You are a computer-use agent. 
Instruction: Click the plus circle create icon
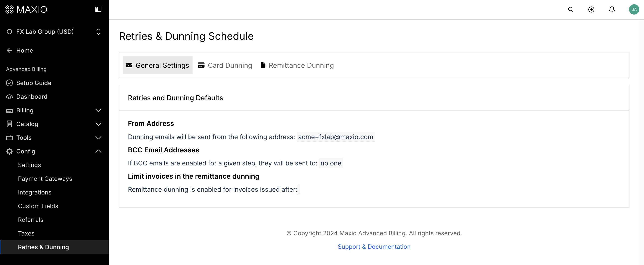[x=591, y=9]
